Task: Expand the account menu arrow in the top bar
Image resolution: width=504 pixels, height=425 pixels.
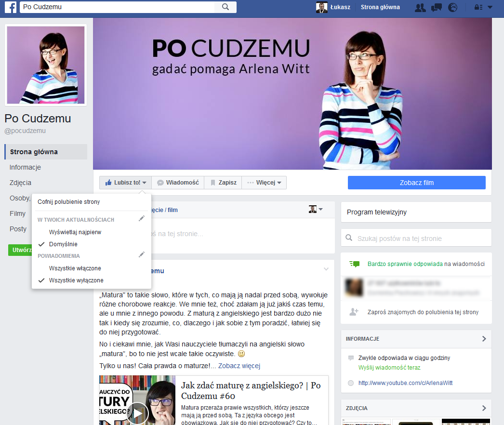Action: 490,7
